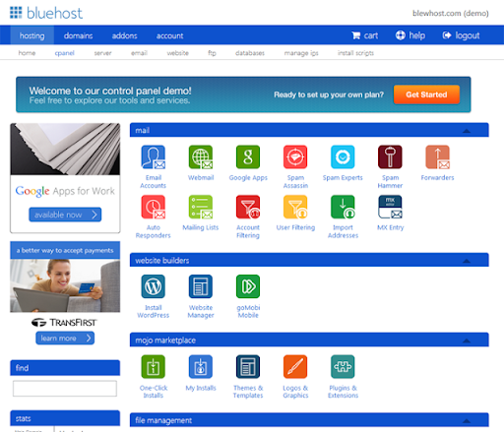Open User Filtering icon
Screen dimensions: 504x432
(295, 207)
